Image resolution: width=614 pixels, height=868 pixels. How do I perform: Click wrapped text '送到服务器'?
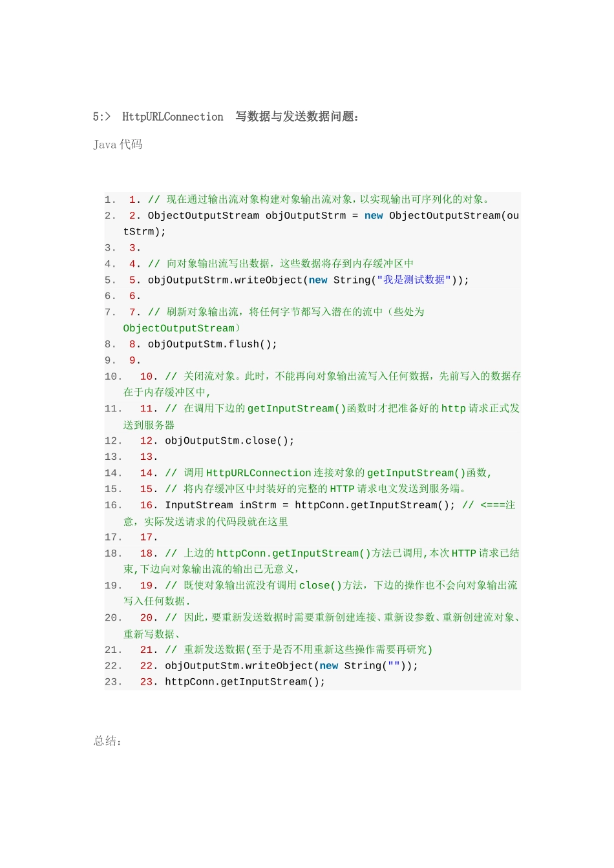[149, 425]
